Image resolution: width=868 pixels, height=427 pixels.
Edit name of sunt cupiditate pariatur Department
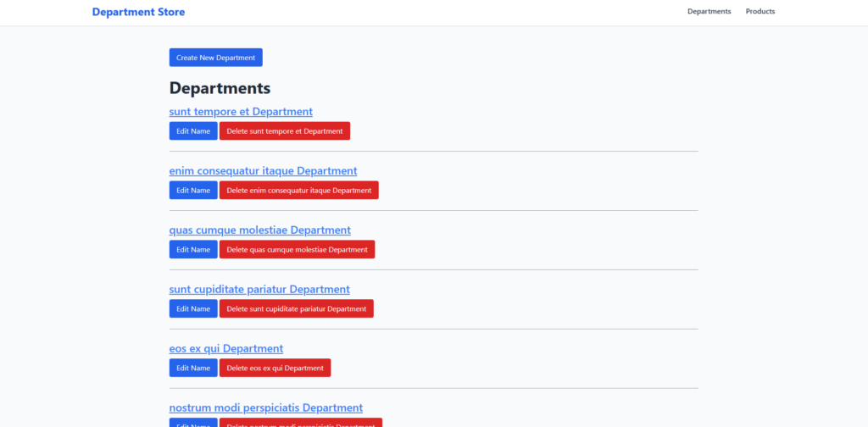coord(193,309)
